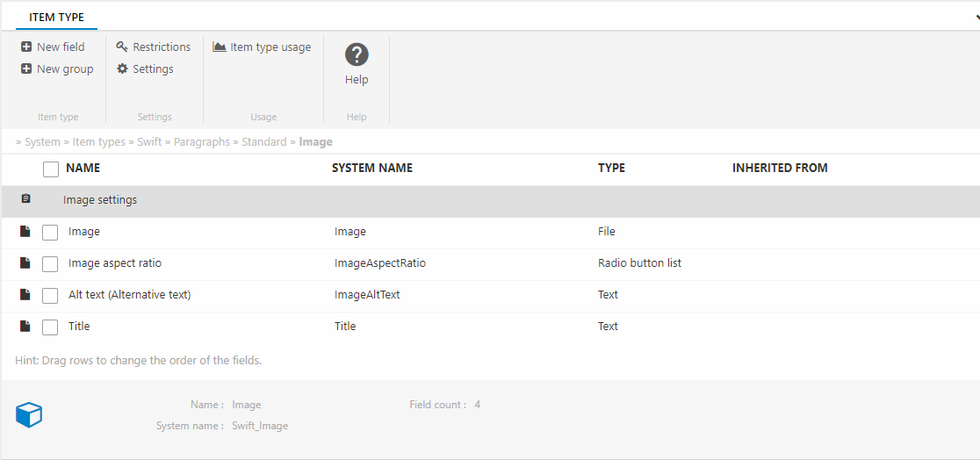This screenshot has width=980, height=460.
Task: Open Help with the question mark icon
Action: (357, 55)
